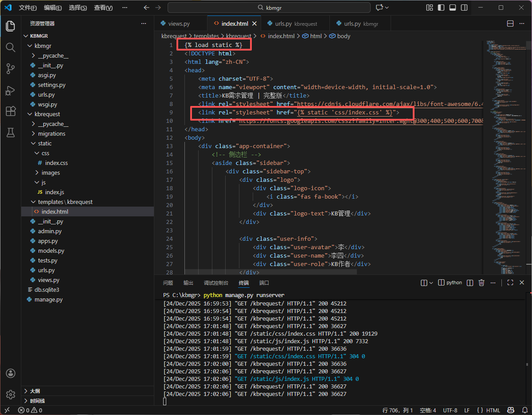
Task: Open the Testing flask icon
Action: click(x=10, y=132)
